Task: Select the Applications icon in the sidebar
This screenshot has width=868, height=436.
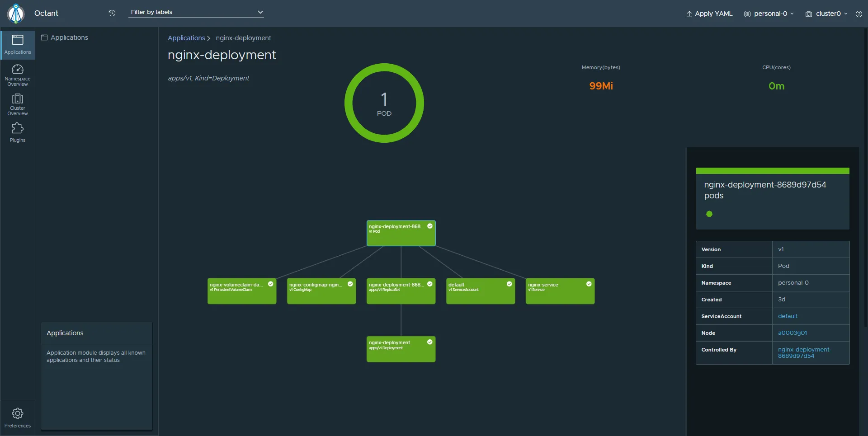Action: 17,44
